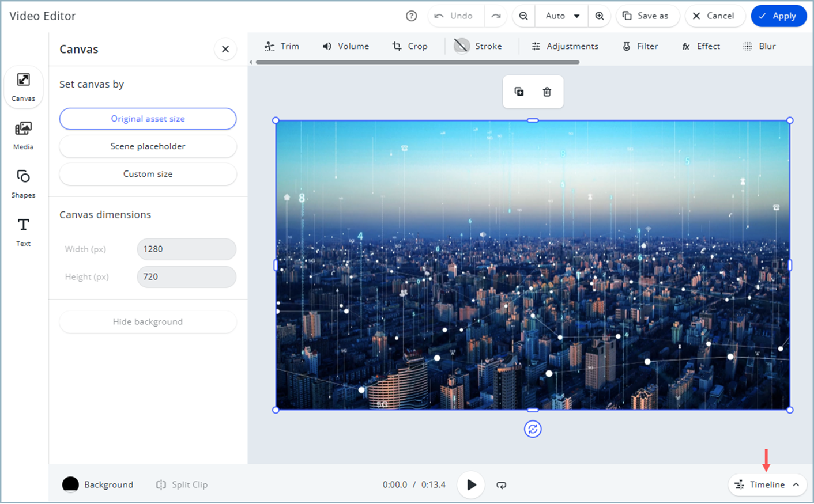Screen dimensions: 814x504
Task: Select Original asset size option
Action: click(x=148, y=119)
